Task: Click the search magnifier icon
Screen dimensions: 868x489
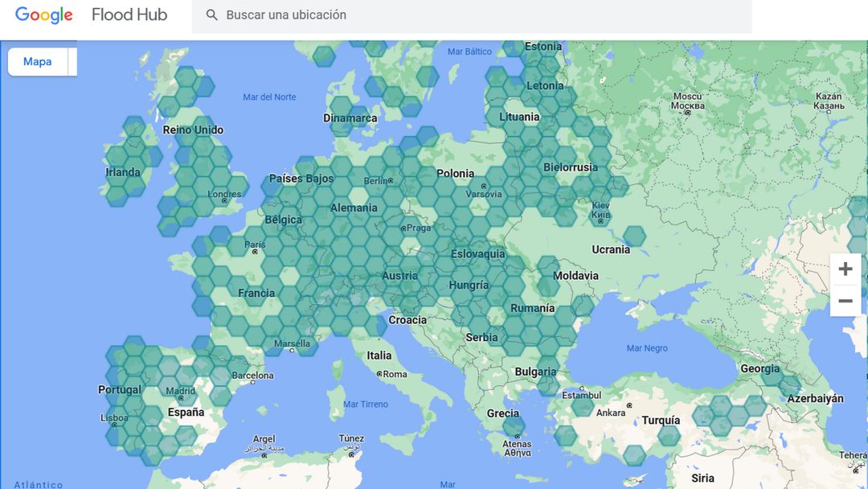Action: click(211, 14)
